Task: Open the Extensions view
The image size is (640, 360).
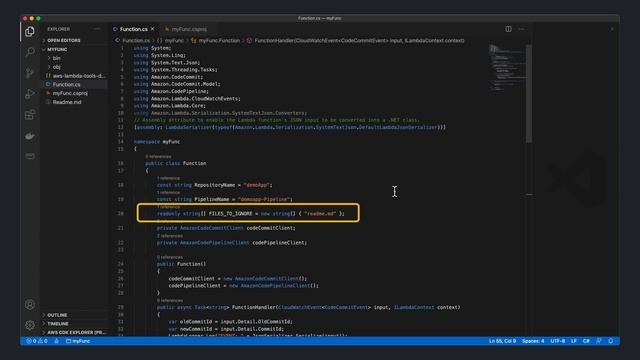Action: 30,115
